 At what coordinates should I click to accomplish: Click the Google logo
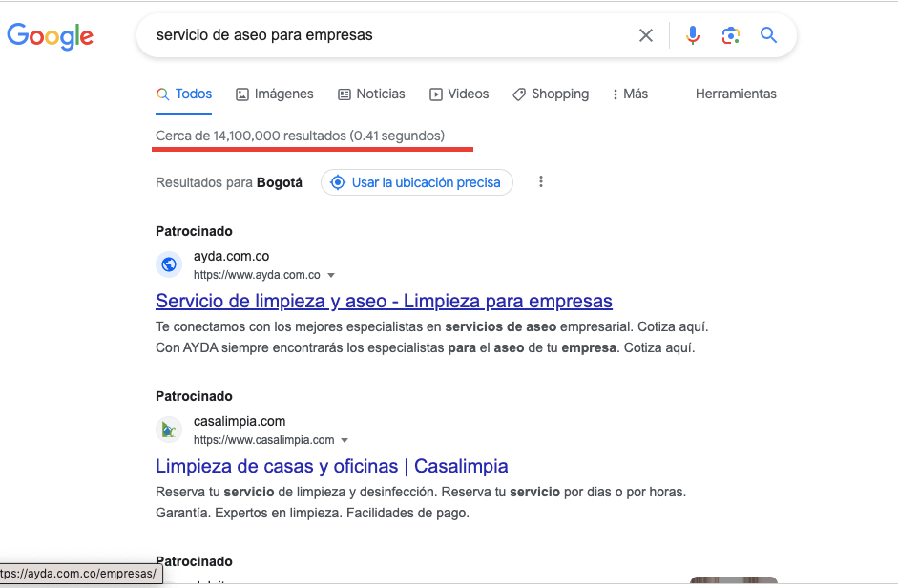click(51, 36)
